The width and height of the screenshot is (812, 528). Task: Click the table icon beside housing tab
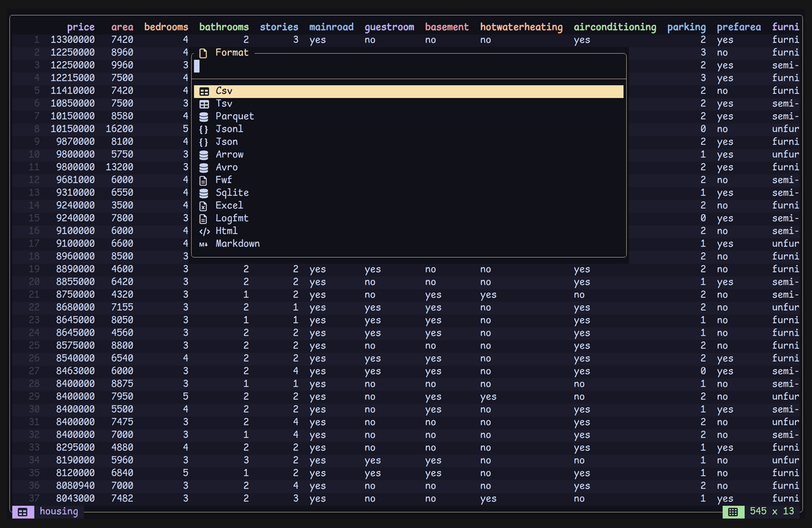(22, 512)
